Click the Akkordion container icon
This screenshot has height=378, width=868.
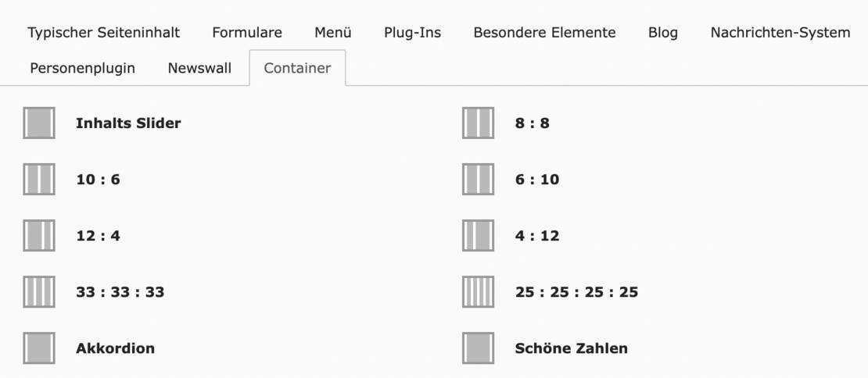pyautogui.click(x=39, y=348)
